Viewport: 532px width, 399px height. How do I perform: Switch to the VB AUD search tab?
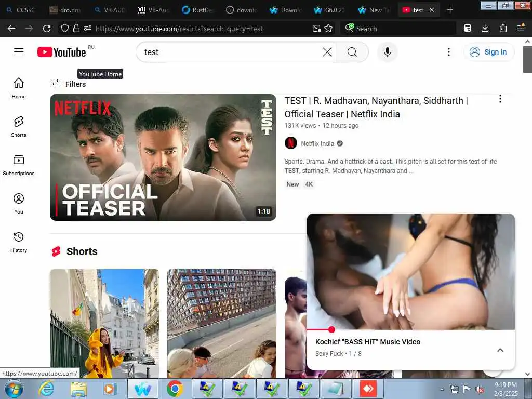(x=110, y=10)
